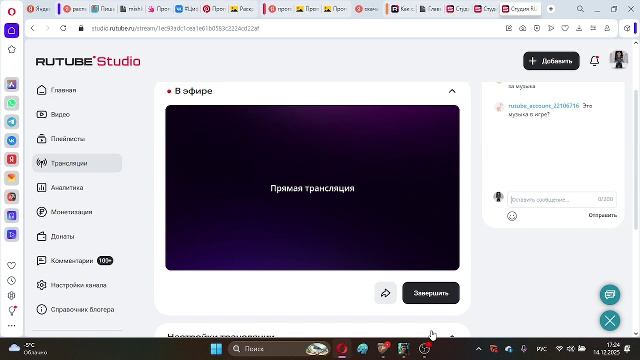
Task: Click the Добавить button
Action: (551, 61)
